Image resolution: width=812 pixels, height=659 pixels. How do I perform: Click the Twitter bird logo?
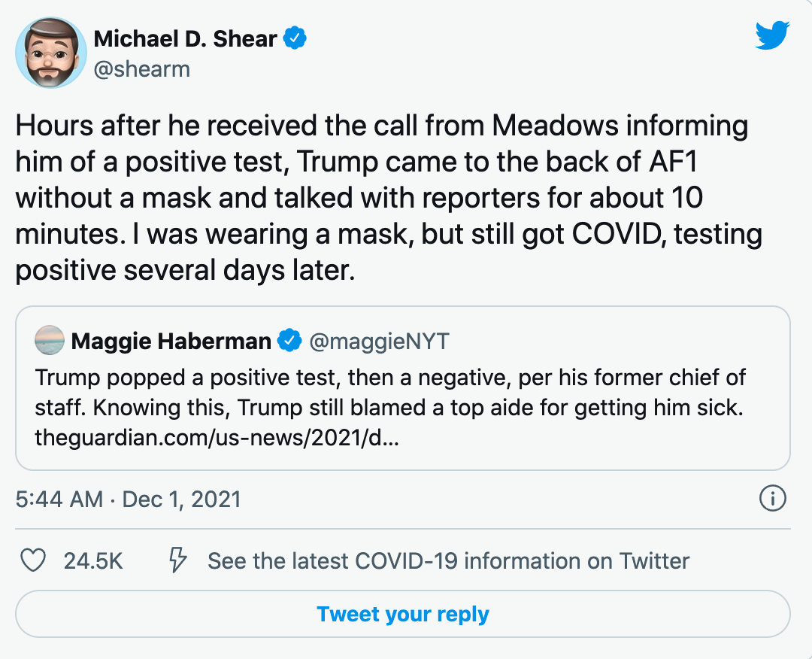pos(772,35)
